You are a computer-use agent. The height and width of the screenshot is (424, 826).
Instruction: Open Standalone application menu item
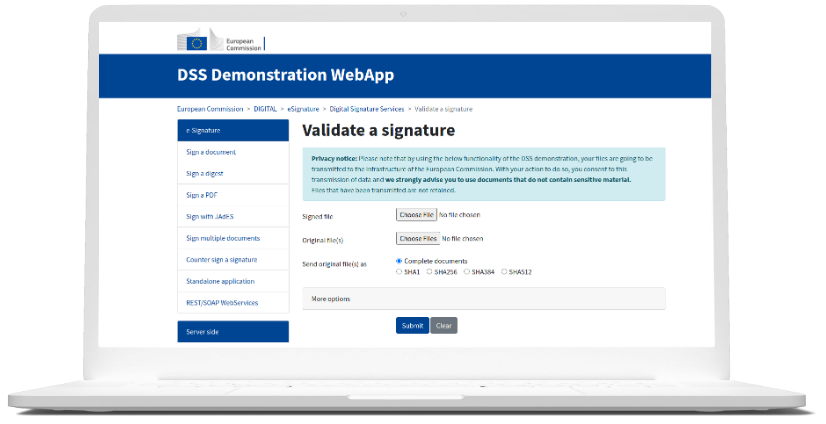point(233,281)
